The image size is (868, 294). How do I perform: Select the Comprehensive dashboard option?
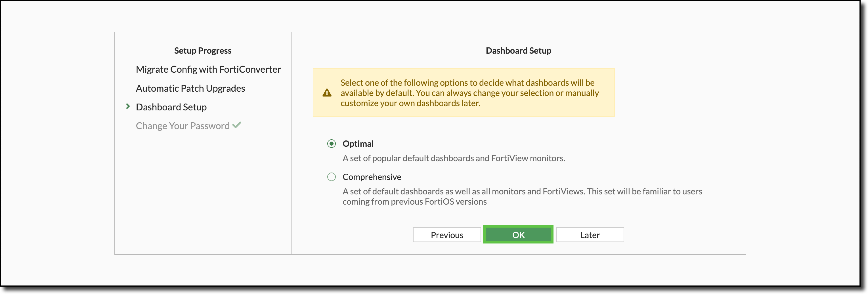click(x=372, y=177)
